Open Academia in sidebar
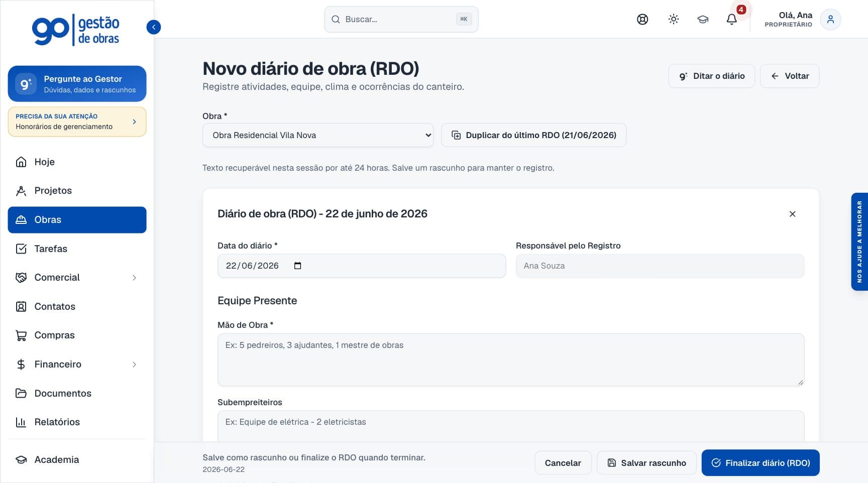Viewport: 868px width, 483px height. (x=77, y=459)
